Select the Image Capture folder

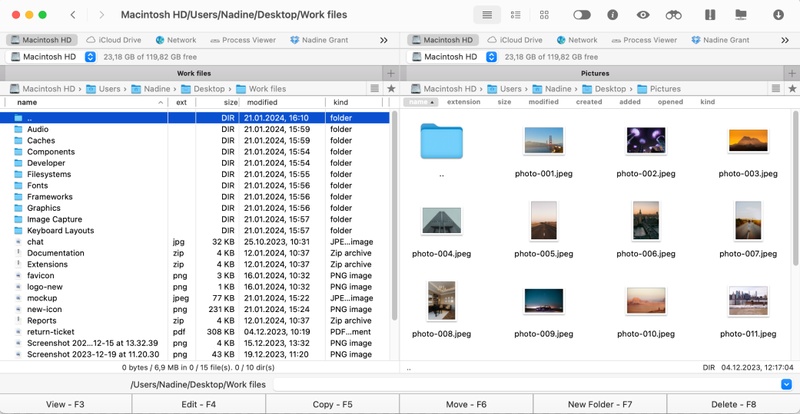(195, 219)
